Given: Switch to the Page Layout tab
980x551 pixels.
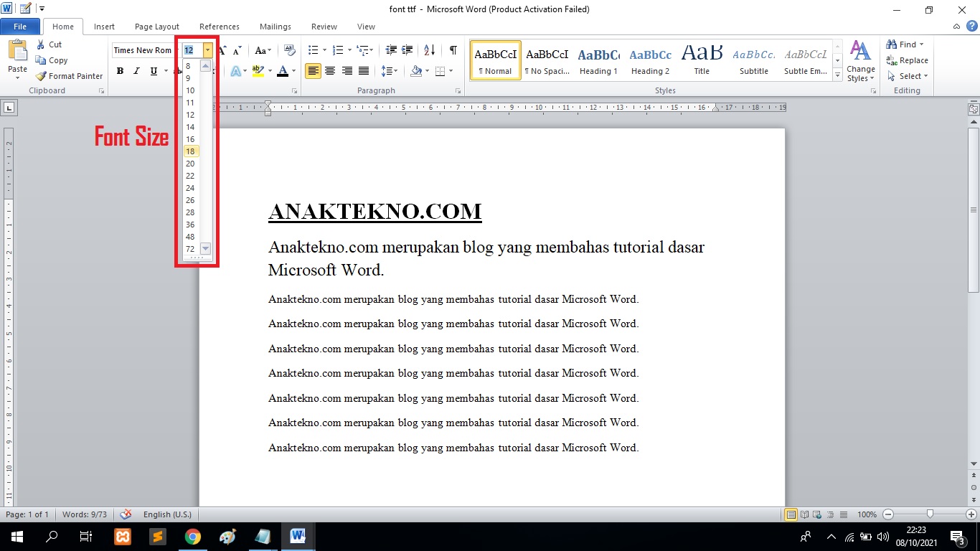Looking at the screenshot, I should 157,27.
